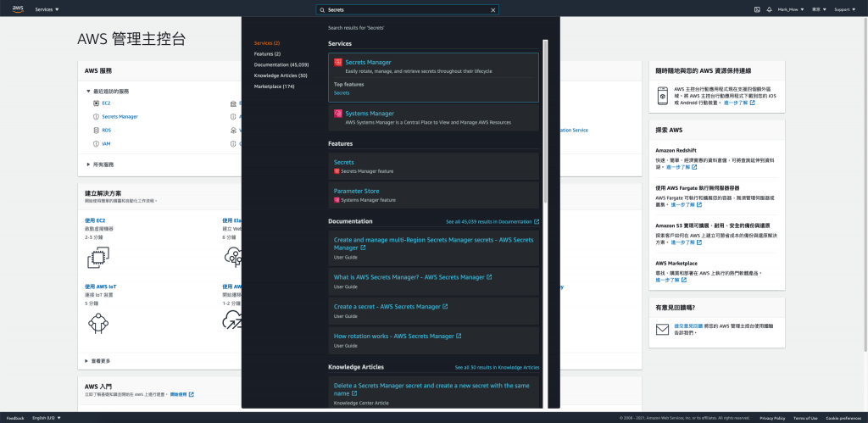Image resolution: width=868 pixels, height=423 pixels.
Task: Open the Secrets feature result
Action: [x=344, y=162]
